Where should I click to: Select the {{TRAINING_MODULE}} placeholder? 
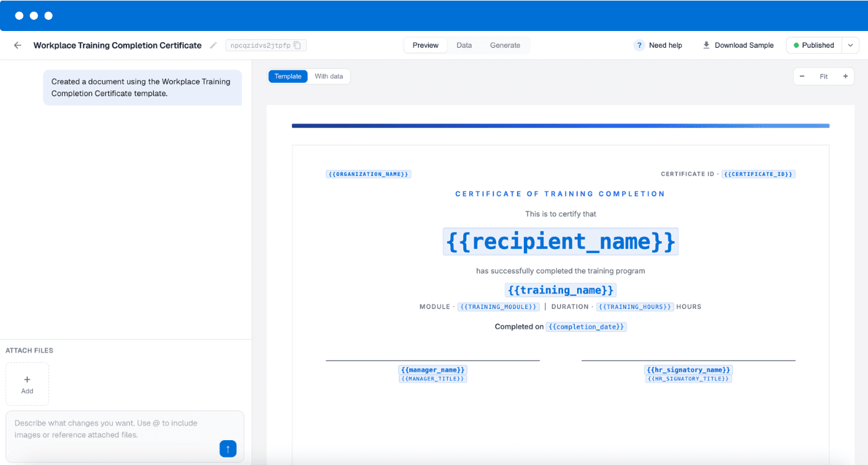coord(498,307)
